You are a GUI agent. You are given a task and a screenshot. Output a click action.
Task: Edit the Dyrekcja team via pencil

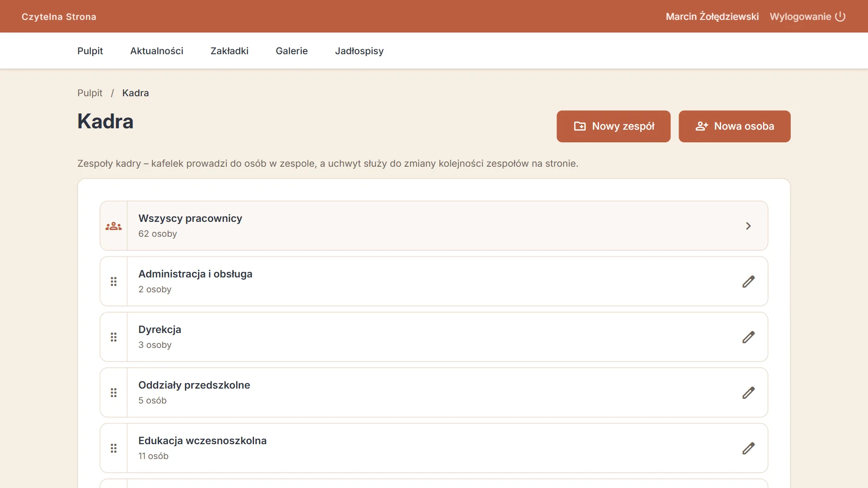pyautogui.click(x=748, y=337)
